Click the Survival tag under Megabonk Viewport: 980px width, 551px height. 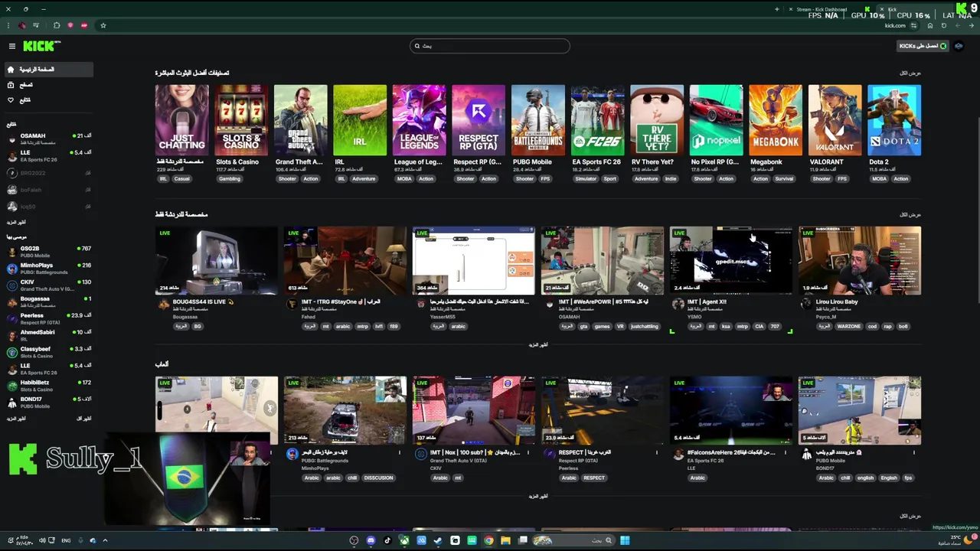784,179
